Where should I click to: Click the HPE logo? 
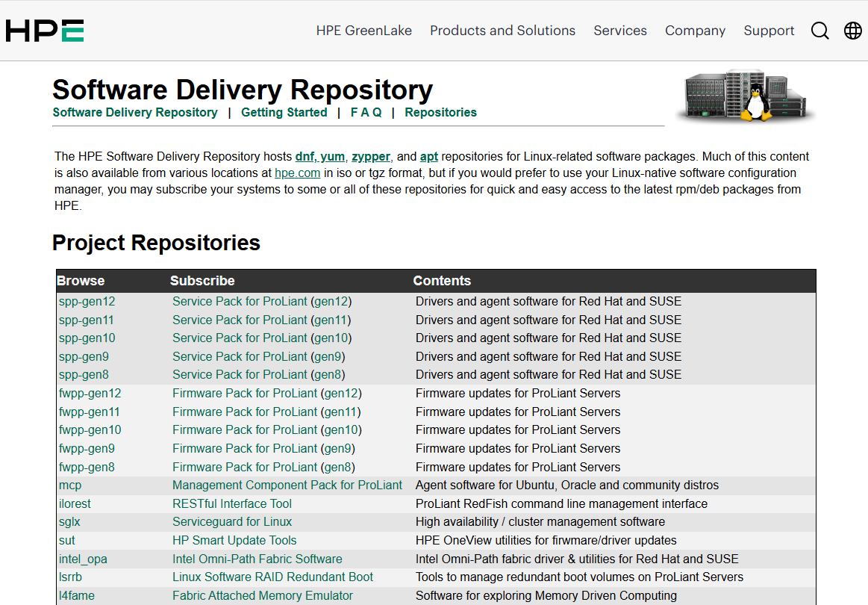(x=45, y=31)
